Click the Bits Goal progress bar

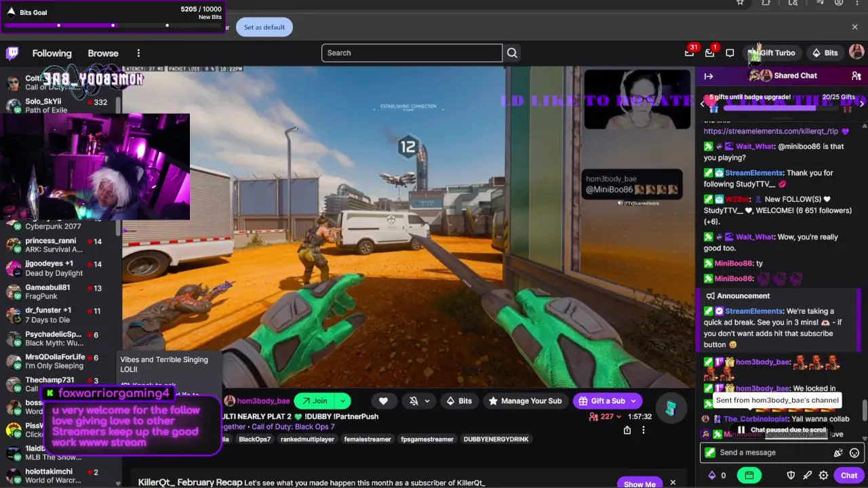113,26
